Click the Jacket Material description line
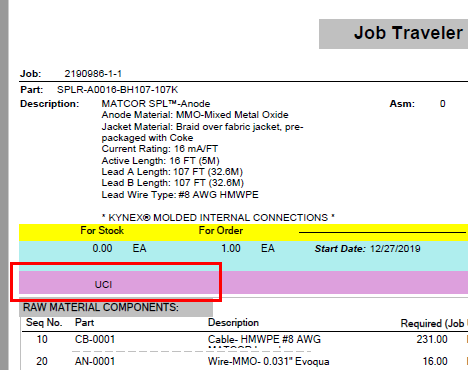This screenshot has width=468, height=370. point(202,132)
